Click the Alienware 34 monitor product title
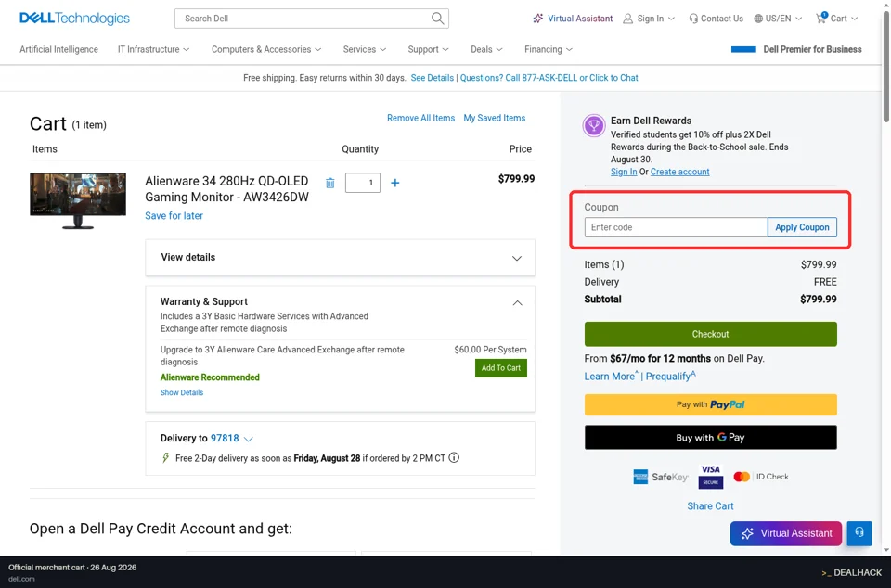This screenshot has width=891, height=588. tap(226, 189)
